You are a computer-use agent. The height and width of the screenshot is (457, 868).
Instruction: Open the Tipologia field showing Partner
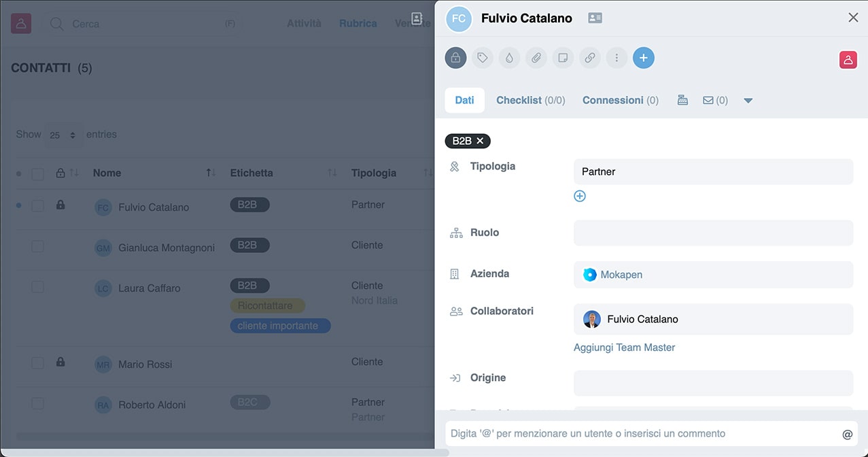tap(713, 171)
